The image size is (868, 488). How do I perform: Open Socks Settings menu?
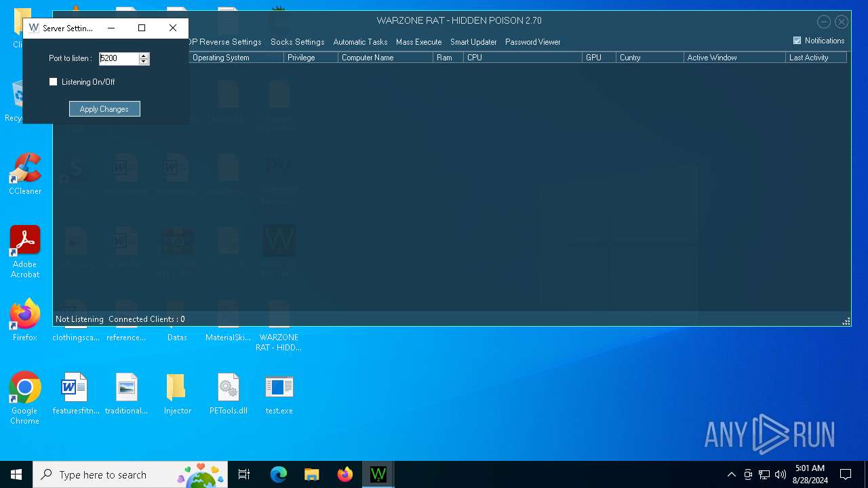(297, 42)
